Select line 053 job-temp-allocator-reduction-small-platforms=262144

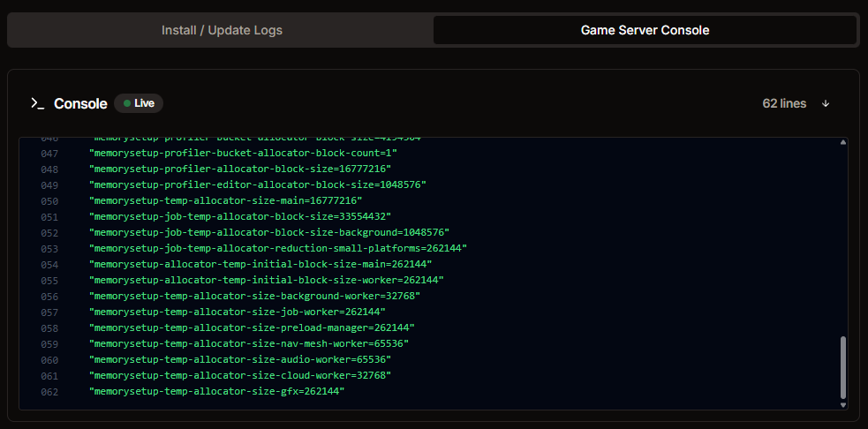click(x=278, y=248)
